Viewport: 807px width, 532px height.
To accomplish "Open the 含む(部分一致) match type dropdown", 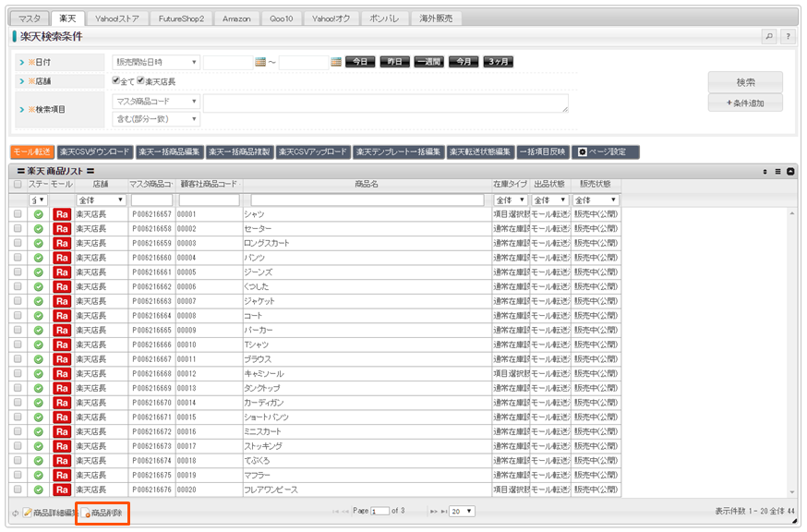I will click(x=156, y=119).
